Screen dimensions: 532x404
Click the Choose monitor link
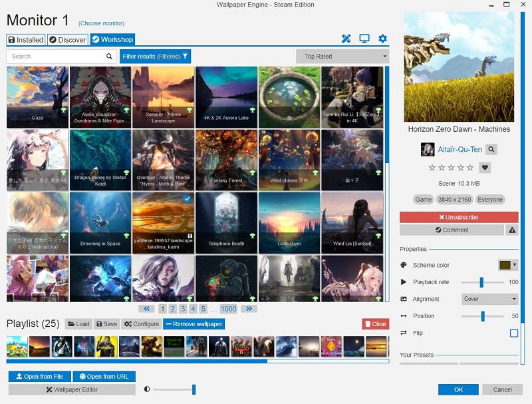(x=101, y=23)
